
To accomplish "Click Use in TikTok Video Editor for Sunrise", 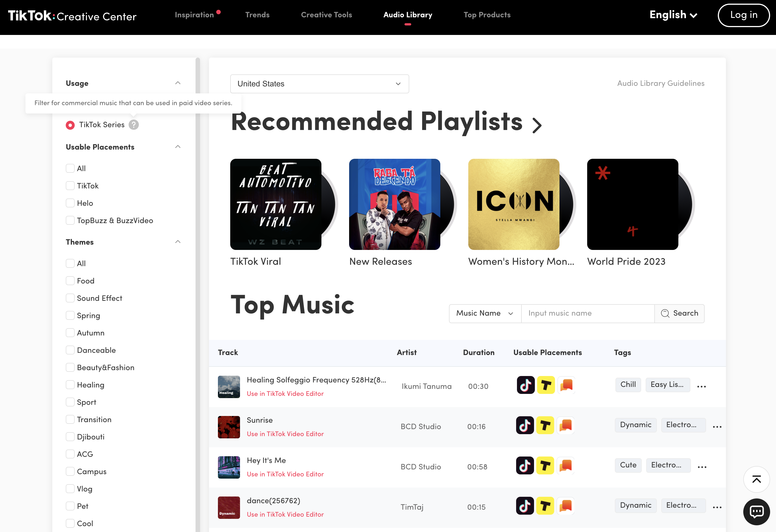I will (x=285, y=434).
